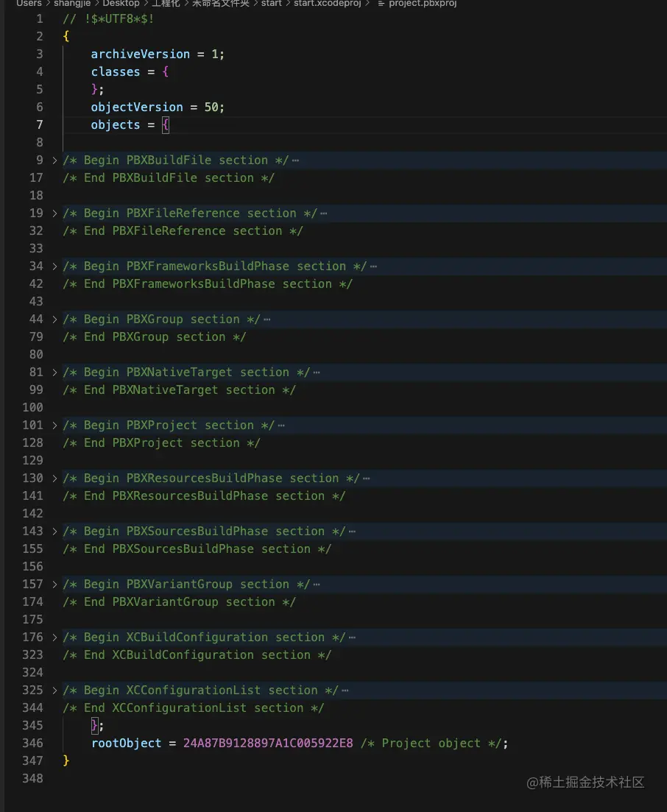This screenshot has height=812, width=667.
Task: Click End PBXNativeTarget section comment
Action: click(179, 390)
